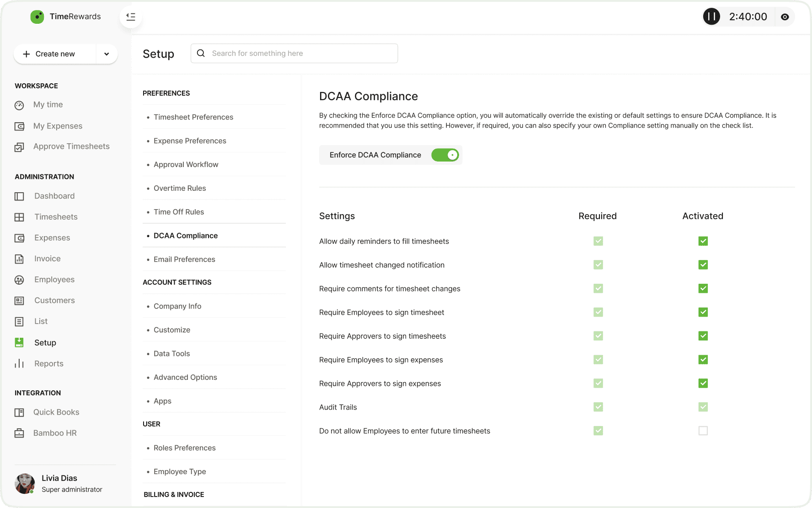
Task: Open Company Info under Account Settings
Action: [x=177, y=306]
